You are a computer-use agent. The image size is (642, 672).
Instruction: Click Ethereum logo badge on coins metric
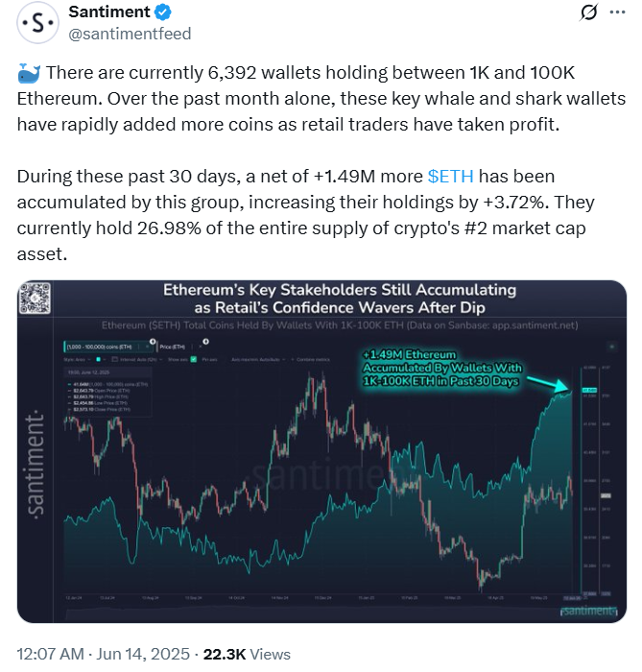[x=153, y=342]
